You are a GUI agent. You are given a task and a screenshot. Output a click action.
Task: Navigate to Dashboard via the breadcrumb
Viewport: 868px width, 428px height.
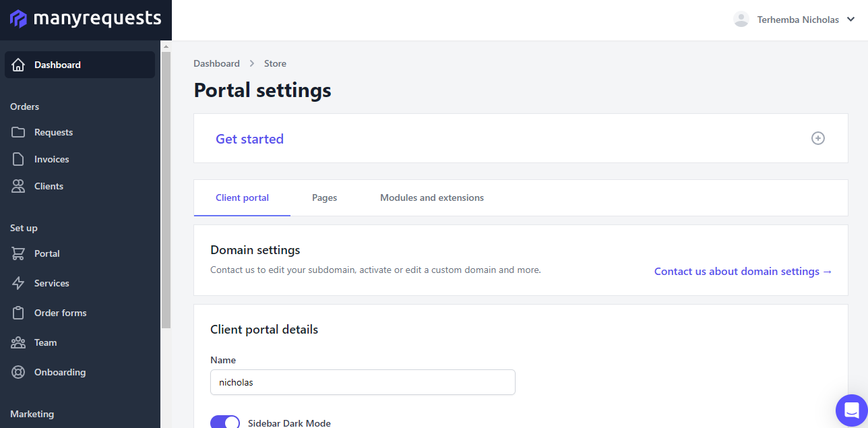(x=216, y=63)
